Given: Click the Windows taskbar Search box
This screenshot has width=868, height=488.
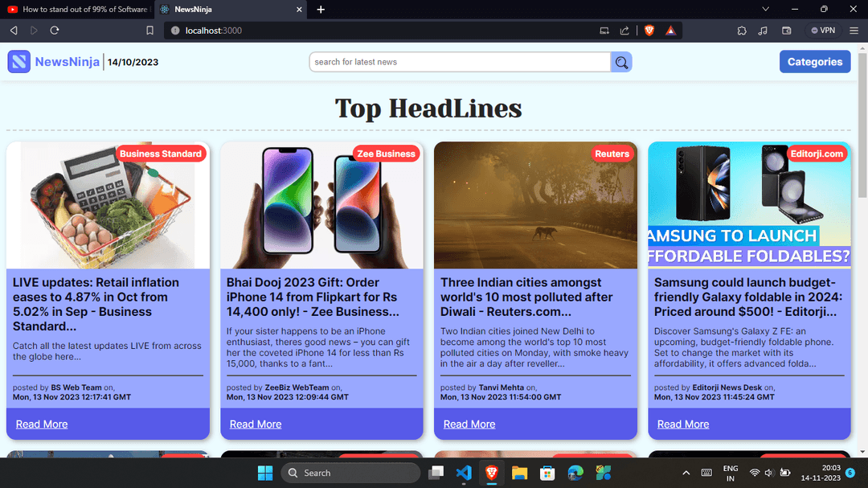Looking at the screenshot, I should tap(350, 473).
